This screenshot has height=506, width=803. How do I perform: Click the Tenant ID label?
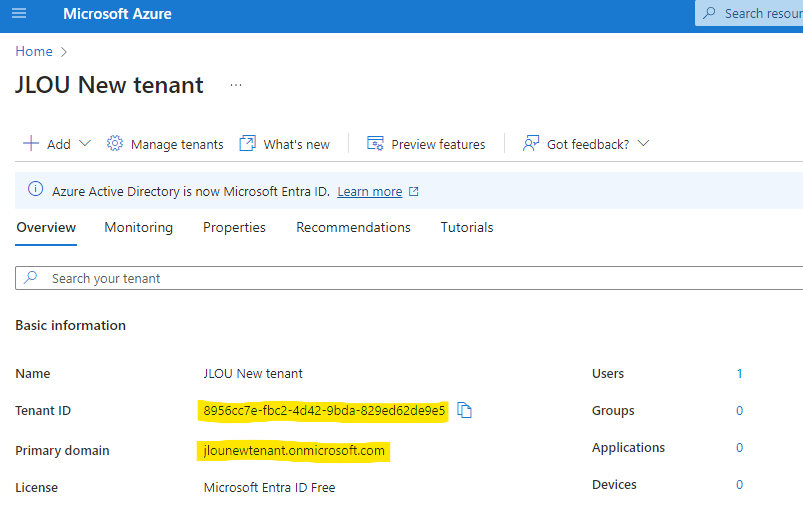pos(43,411)
